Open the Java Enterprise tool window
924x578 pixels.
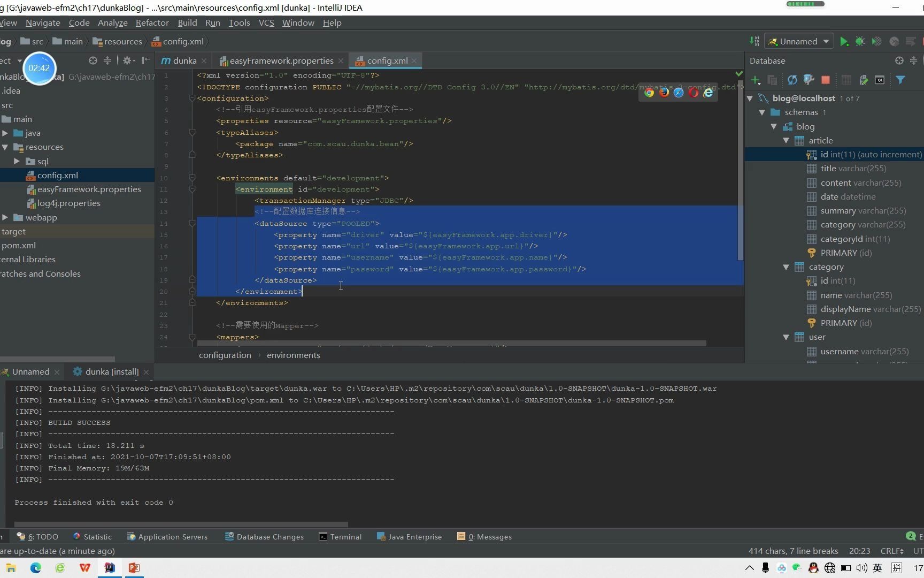pos(410,537)
